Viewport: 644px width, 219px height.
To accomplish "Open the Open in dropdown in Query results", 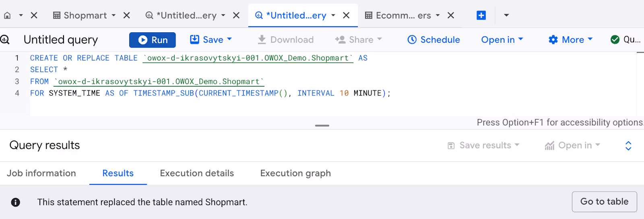I will (572, 146).
